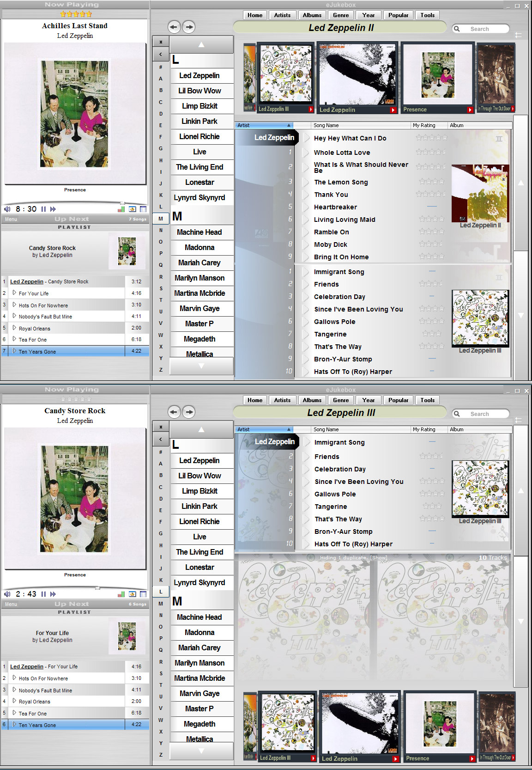This screenshot has height=770, width=532.
Task: Select 'Gallows Pole' in bottom window song list
Action: (335, 494)
